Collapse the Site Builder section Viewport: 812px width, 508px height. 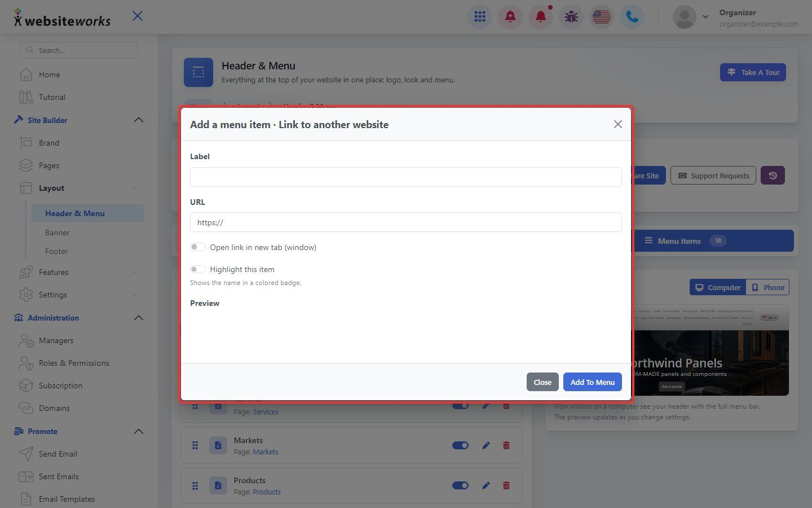click(x=139, y=120)
